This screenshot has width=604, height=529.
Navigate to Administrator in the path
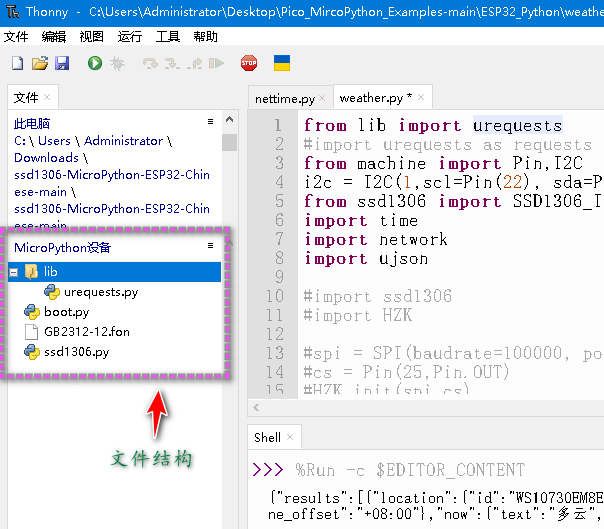click(x=123, y=141)
